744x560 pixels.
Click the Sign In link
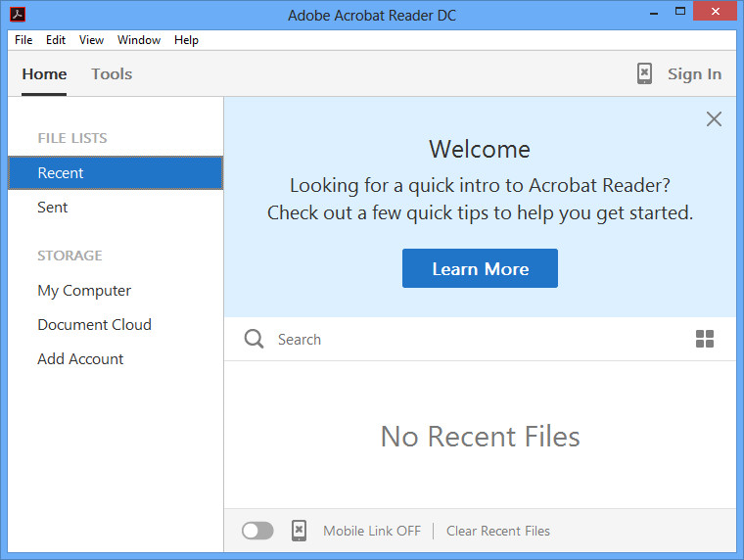pos(694,74)
